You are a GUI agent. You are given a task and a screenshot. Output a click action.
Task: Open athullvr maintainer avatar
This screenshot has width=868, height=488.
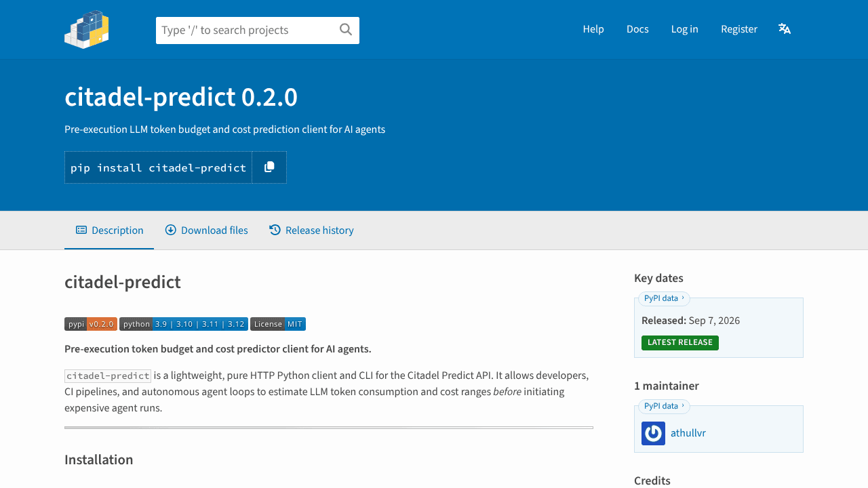pos(653,433)
